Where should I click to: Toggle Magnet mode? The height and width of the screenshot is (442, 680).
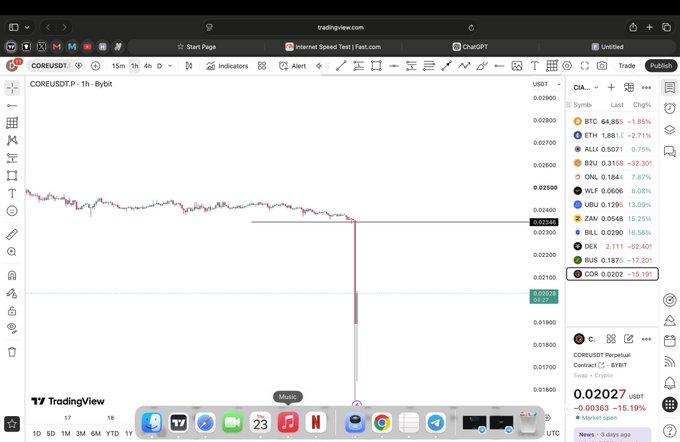12,275
